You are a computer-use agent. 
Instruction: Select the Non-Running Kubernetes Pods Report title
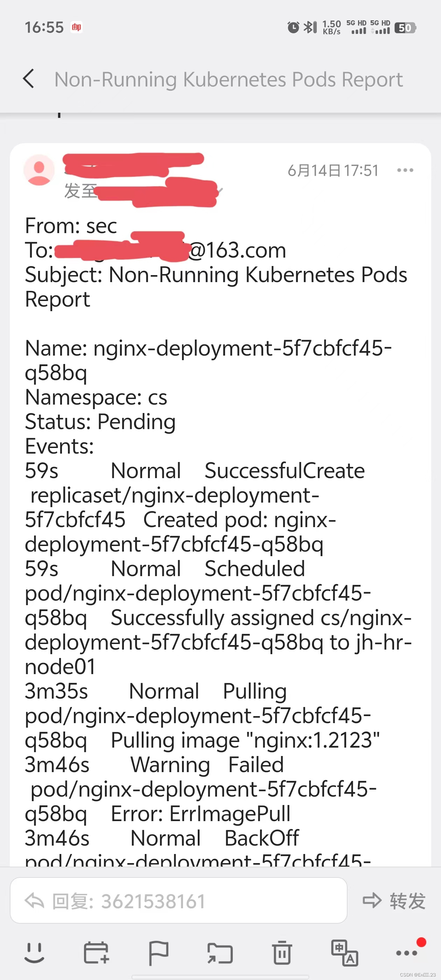[x=229, y=79]
